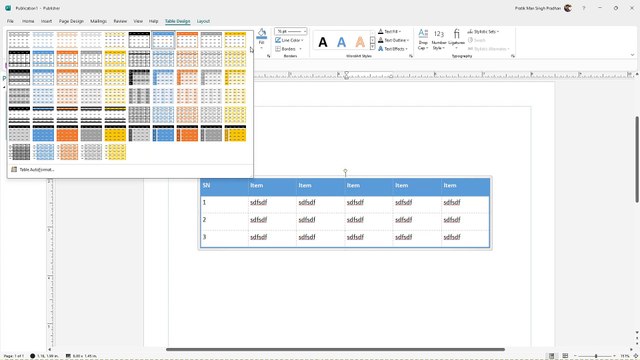This screenshot has width=640, height=360.
Task: Switch to single page view
Action: tap(551, 356)
